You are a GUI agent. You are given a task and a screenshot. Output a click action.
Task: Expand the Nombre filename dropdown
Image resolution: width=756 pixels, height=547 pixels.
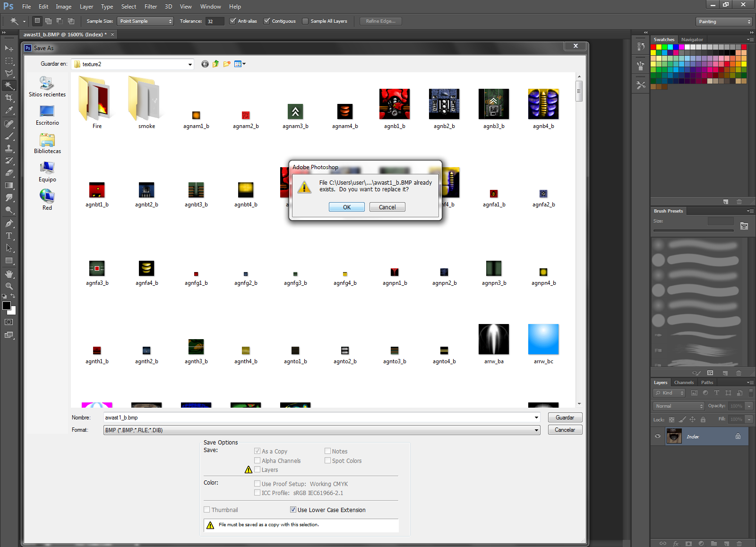pyautogui.click(x=536, y=418)
